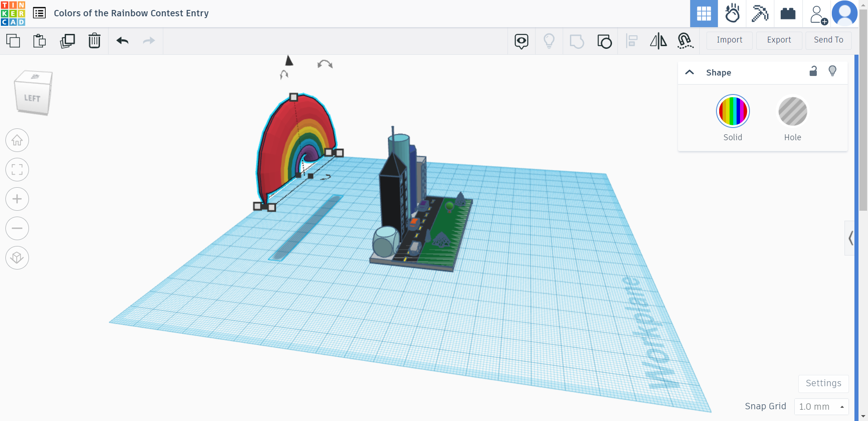Expand the hidden right side panel arrow
868x421 pixels.
(851, 238)
